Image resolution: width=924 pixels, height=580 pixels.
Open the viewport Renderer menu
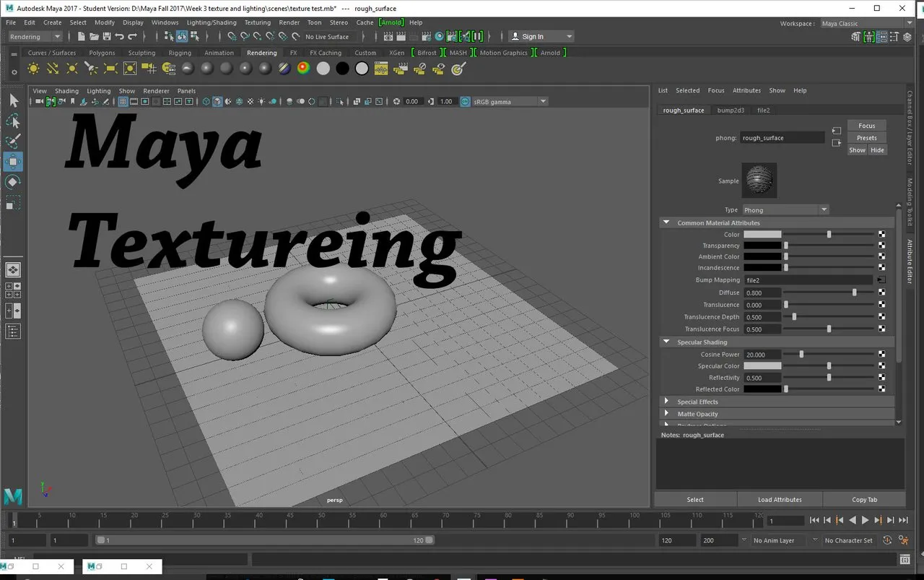click(156, 91)
